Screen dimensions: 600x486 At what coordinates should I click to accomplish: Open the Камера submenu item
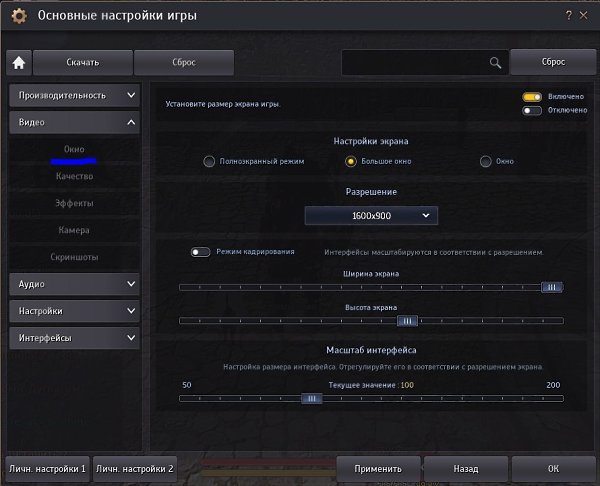point(74,230)
